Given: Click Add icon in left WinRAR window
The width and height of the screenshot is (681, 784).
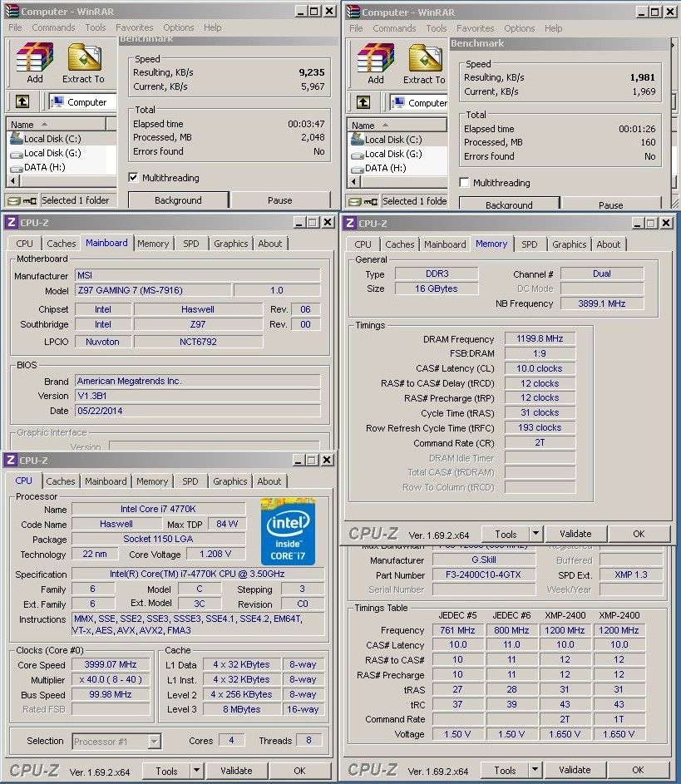Looking at the screenshot, I should pos(34,61).
